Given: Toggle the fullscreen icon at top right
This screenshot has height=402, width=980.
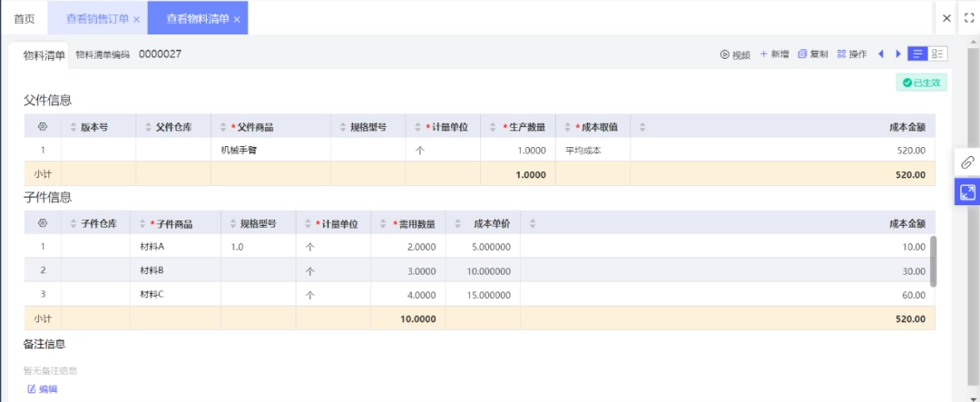Looking at the screenshot, I should (969, 18).
